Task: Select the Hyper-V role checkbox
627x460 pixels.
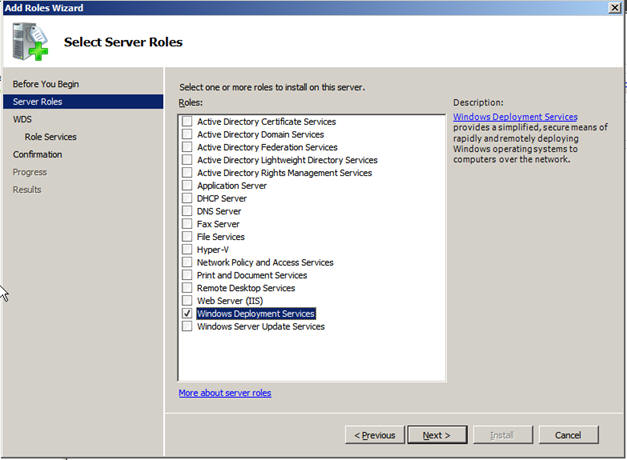Action: tap(187, 249)
